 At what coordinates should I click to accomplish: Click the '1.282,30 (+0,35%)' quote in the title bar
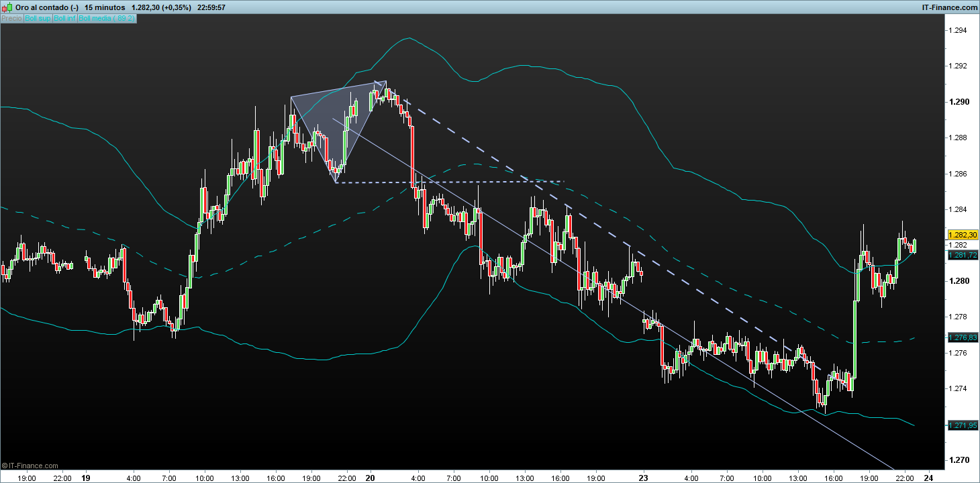tap(162, 7)
